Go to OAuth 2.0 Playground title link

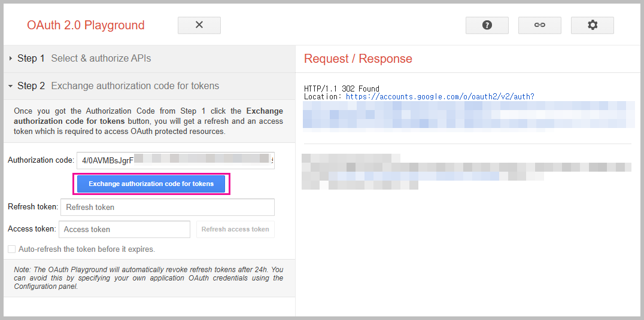pyautogui.click(x=86, y=25)
